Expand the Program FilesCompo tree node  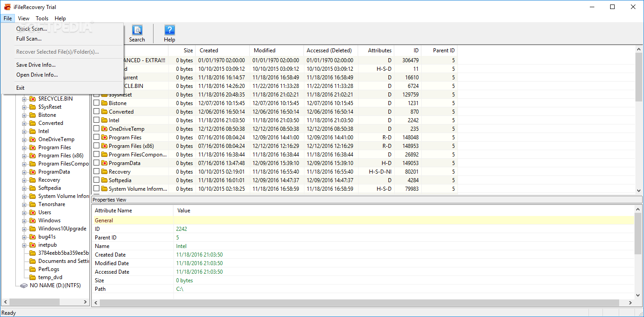tap(24, 164)
